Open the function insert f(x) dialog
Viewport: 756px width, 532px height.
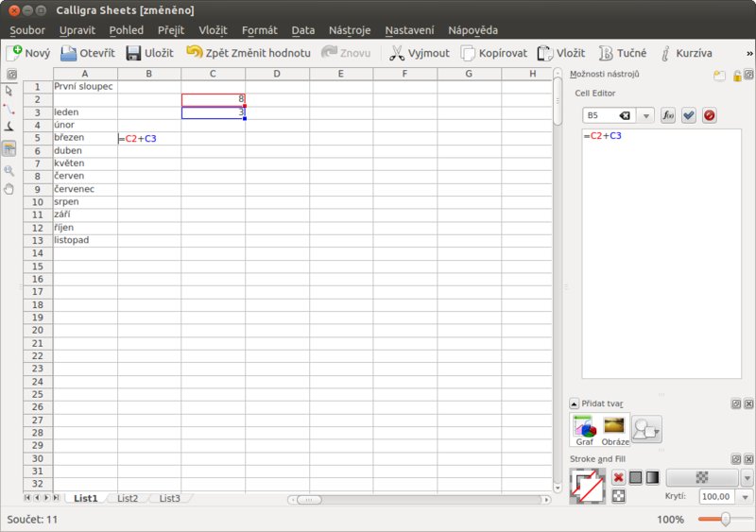(668, 115)
